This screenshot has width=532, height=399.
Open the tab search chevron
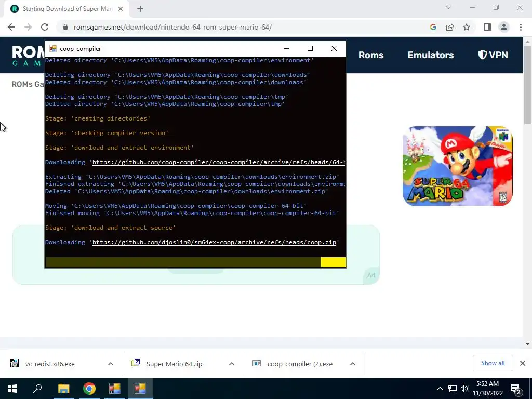click(448, 7)
